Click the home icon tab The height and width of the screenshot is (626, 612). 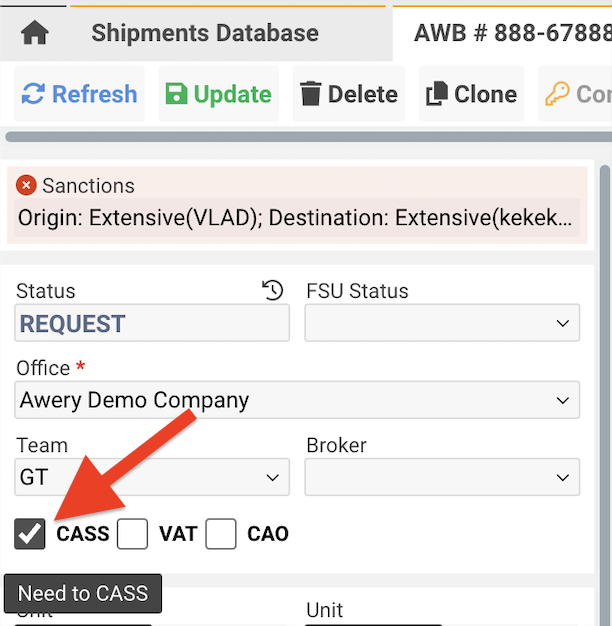(34, 33)
